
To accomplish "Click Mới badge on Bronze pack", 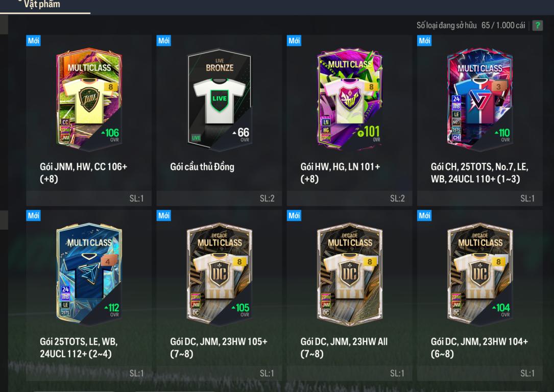I will [163, 41].
